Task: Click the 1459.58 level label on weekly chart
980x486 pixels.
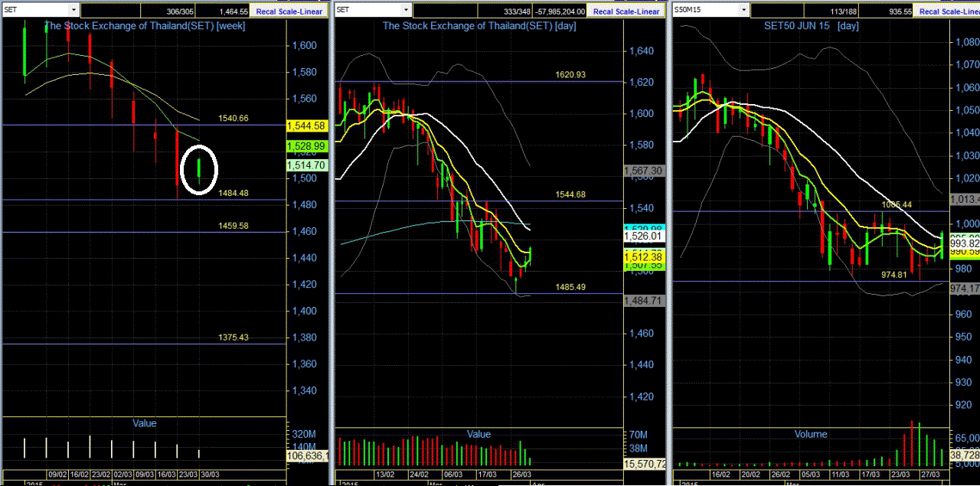Action: 234,226
